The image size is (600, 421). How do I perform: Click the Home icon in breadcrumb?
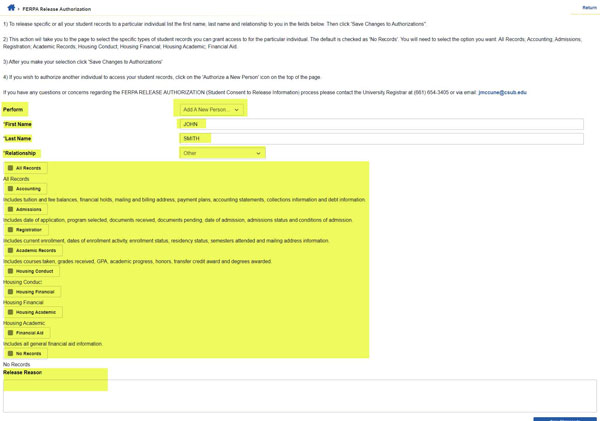click(11, 8)
